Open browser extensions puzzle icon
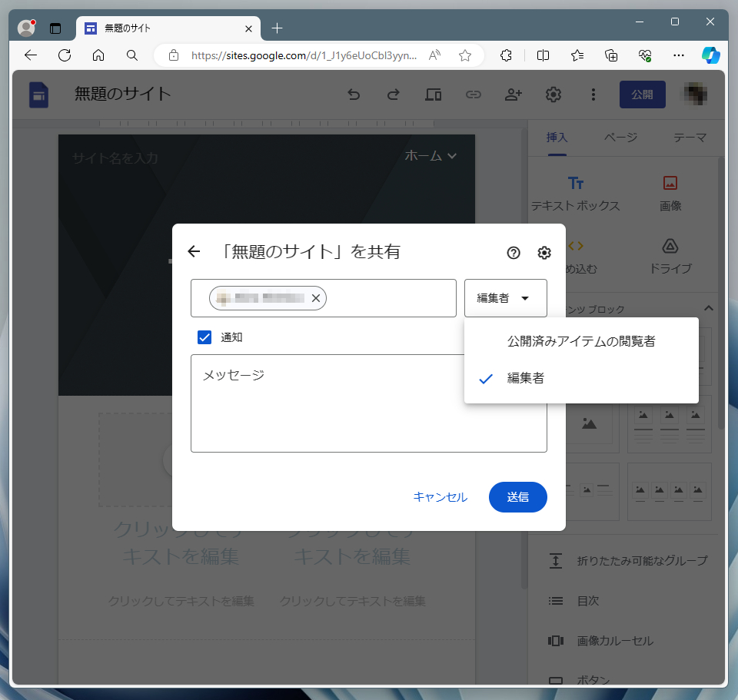 (506, 55)
